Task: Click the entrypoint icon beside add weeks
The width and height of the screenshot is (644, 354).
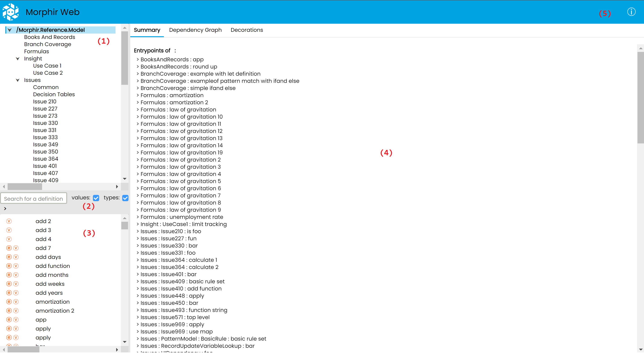Action: 9,284
